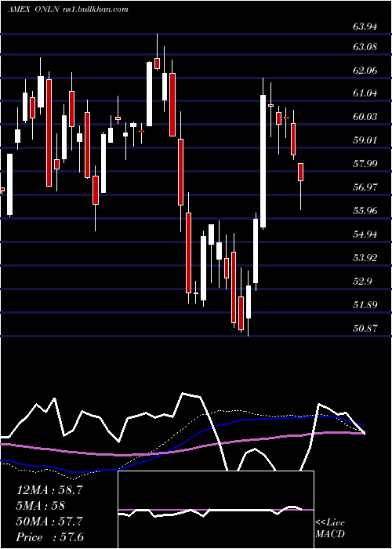Click the AMEX ONLN chart title text
The width and height of the screenshot is (392, 549).
[x=68, y=9]
